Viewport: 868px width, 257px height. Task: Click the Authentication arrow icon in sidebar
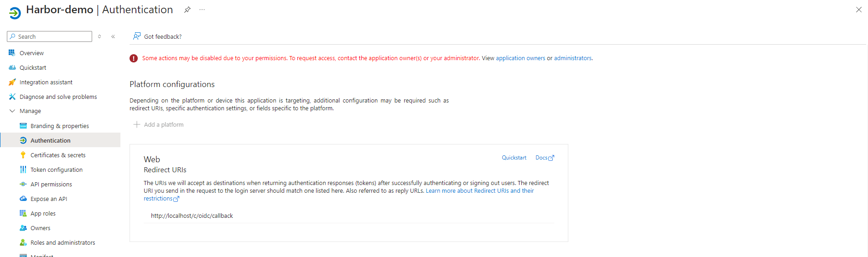pos(23,140)
